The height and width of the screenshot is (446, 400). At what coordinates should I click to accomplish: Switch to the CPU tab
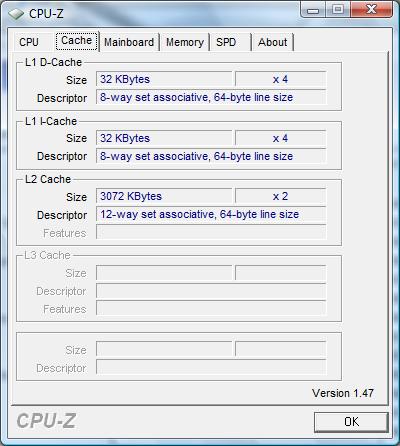click(x=29, y=42)
